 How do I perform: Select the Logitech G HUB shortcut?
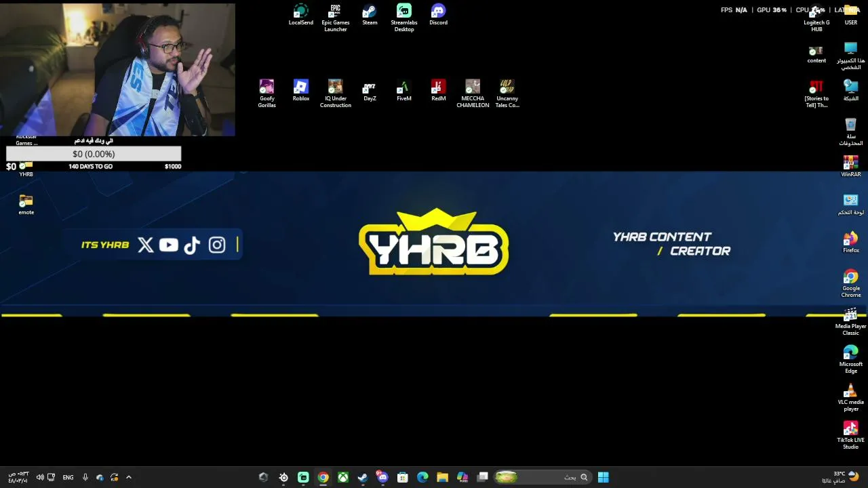(x=816, y=18)
